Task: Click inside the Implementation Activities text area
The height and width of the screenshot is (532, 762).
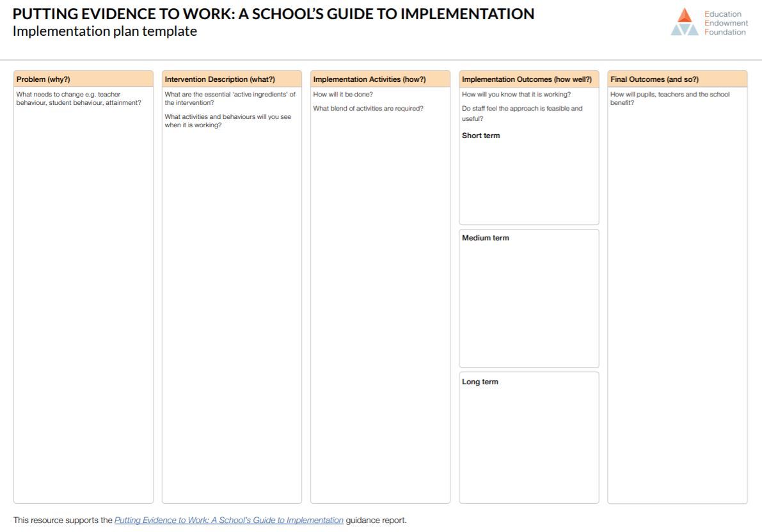Action: pyautogui.click(x=380, y=288)
